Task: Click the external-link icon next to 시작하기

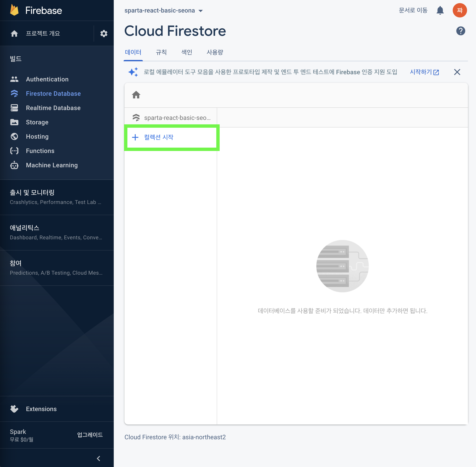Action: point(436,72)
